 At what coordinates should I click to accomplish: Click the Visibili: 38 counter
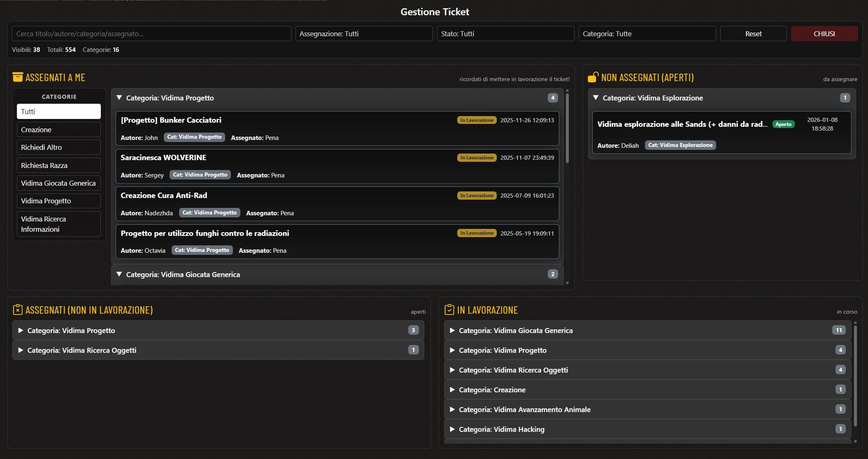click(x=26, y=50)
